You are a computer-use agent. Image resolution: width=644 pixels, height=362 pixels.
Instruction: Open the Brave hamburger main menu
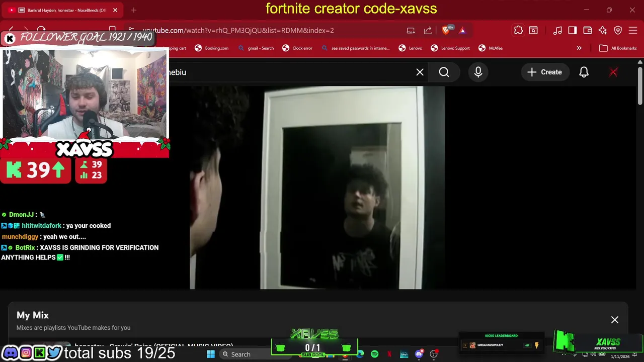pos(633,30)
